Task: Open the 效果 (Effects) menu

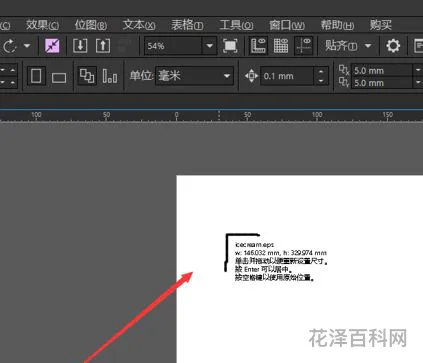Action: (x=42, y=25)
